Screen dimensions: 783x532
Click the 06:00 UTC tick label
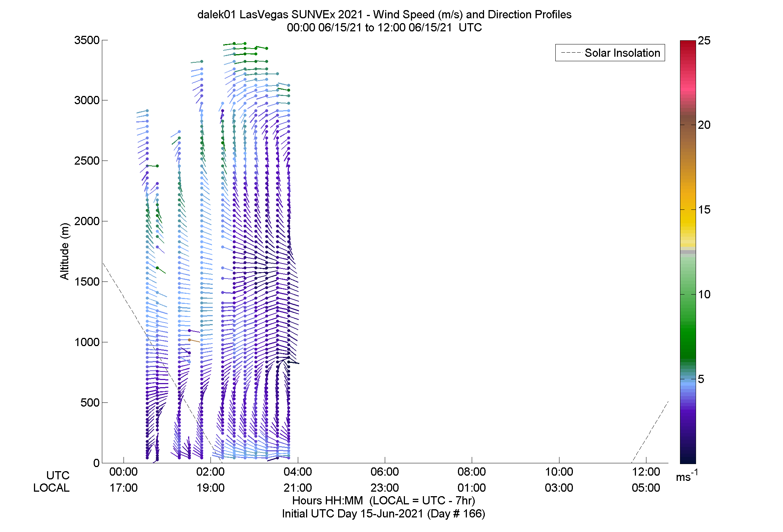pyautogui.click(x=385, y=472)
